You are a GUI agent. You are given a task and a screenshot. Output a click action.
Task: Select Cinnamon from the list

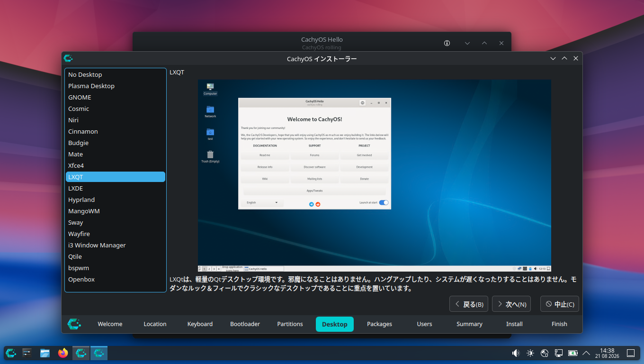pyautogui.click(x=116, y=131)
